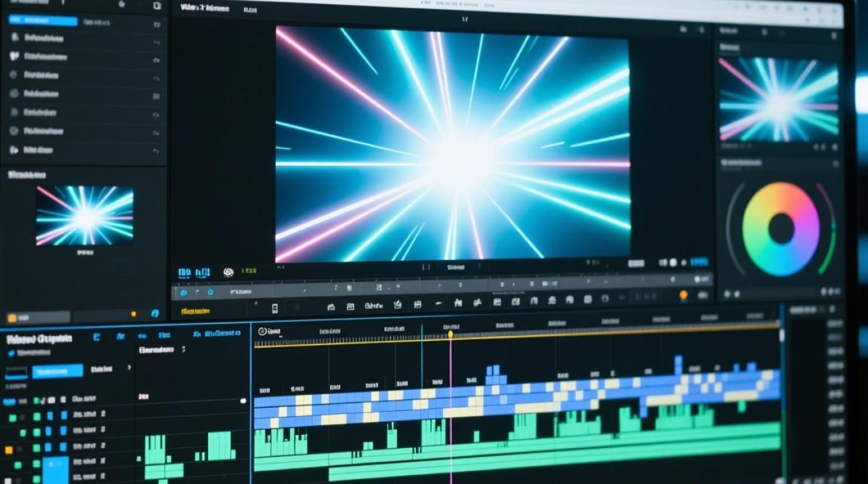
Task: Click the phone-shaped icon in the lower toolbar
Action: pyautogui.click(x=274, y=308)
